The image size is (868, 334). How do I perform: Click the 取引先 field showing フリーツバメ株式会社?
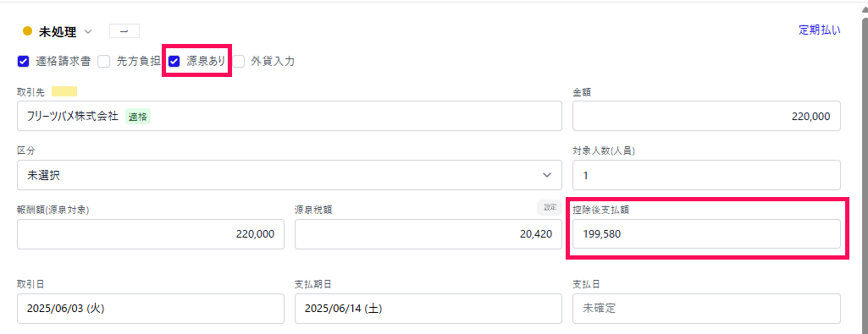pos(290,116)
